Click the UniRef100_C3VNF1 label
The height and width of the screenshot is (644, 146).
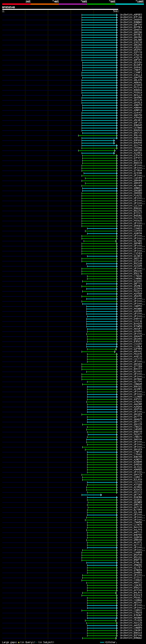tap(131, 72)
